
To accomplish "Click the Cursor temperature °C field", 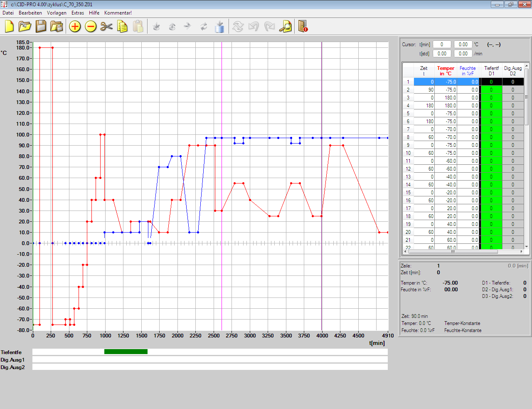I will (463, 45).
